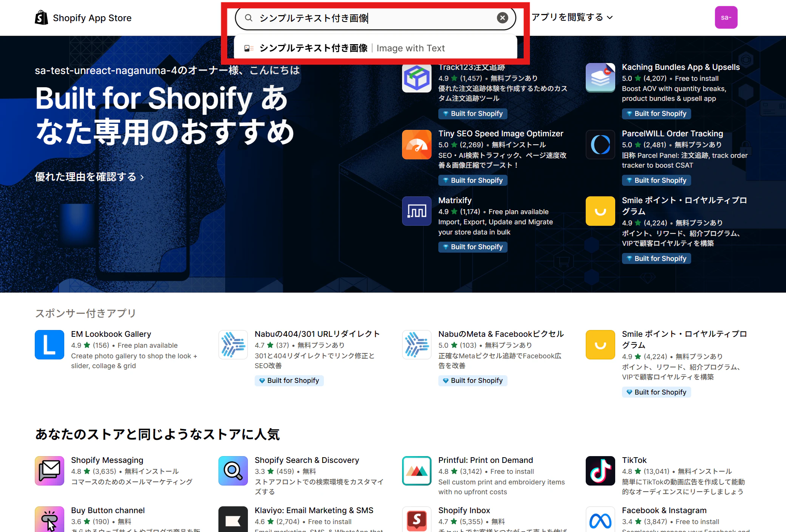Open the Track123 app icon
The width and height of the screenshot is (786, 532).
tap(417, 78)
